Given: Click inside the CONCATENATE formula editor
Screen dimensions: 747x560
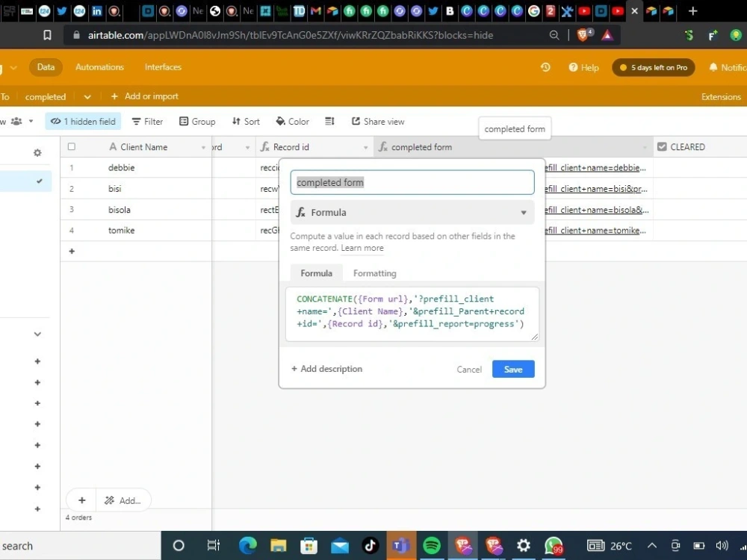Looking at the screenshot, I should click(x=412, y=314).
